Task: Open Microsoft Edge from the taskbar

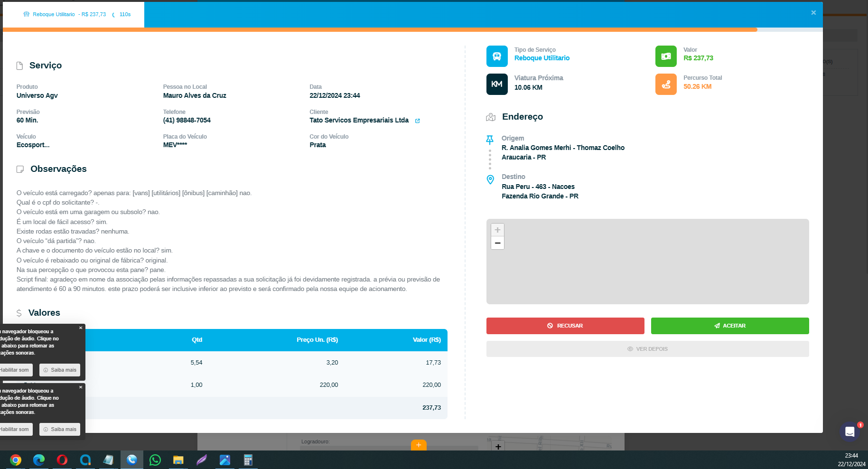Action: click(x=39, y=460)
